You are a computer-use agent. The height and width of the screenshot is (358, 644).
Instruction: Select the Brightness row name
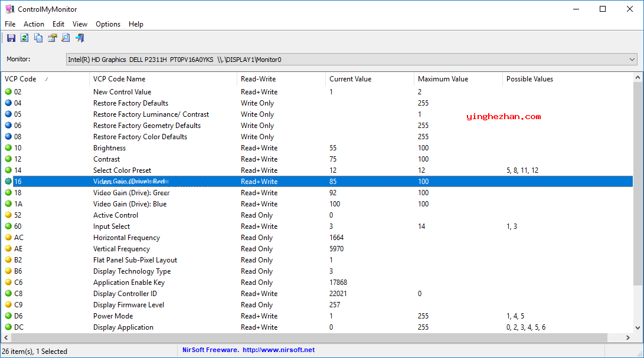tap(109, 148)
